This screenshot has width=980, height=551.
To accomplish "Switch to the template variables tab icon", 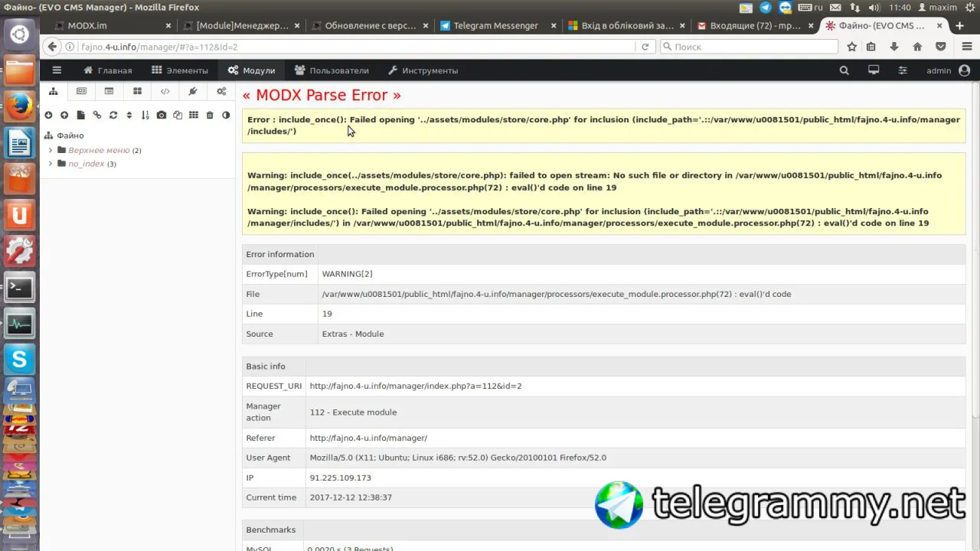I will pyautogui.click(x=109, y=91).
